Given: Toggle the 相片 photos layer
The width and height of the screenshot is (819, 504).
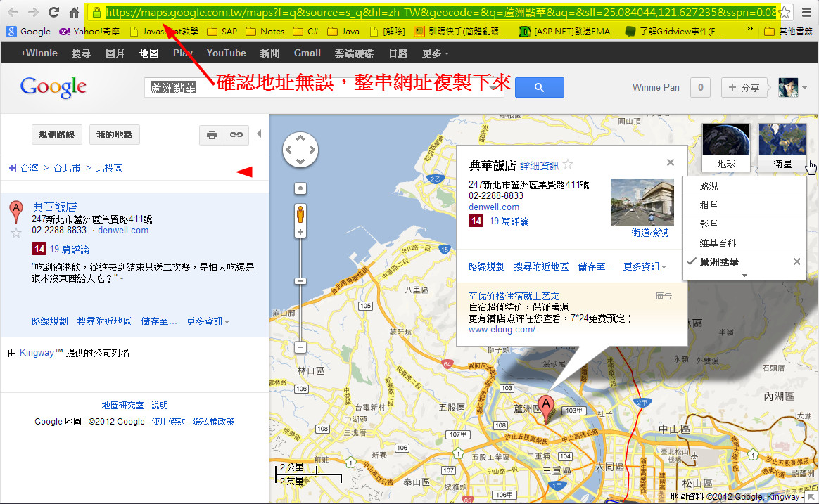Looking at the screenshot, I should 744,205.
